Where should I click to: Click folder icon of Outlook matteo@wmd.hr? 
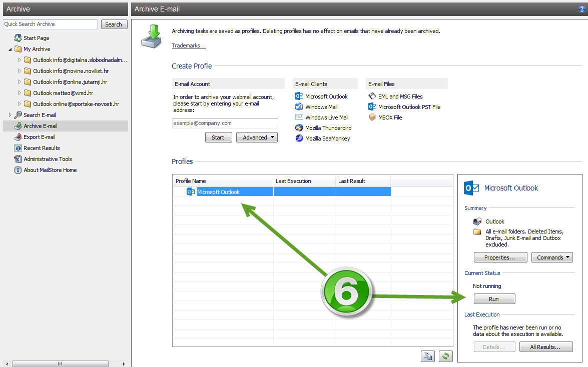28,92
